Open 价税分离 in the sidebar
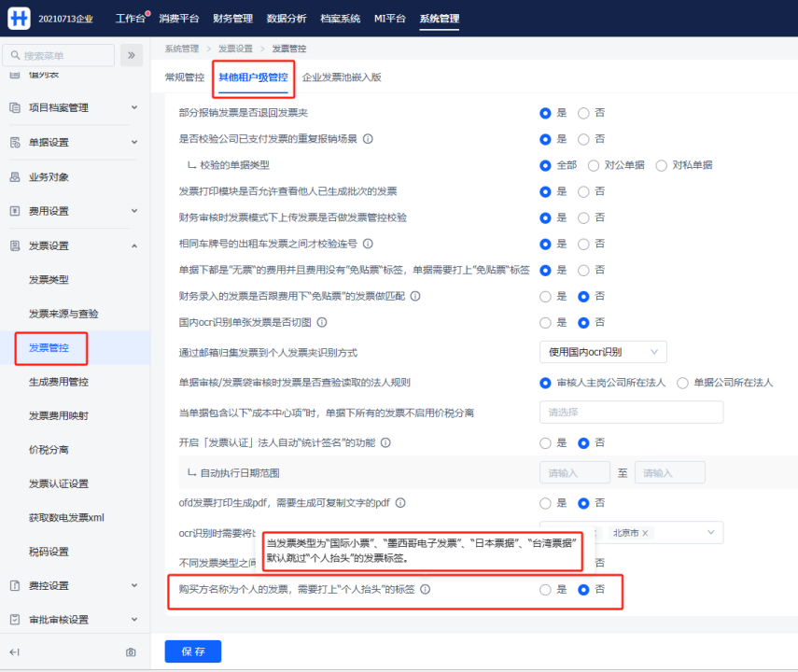The width and height of the screenshot is (798, 672). click(x=49, y=449)
